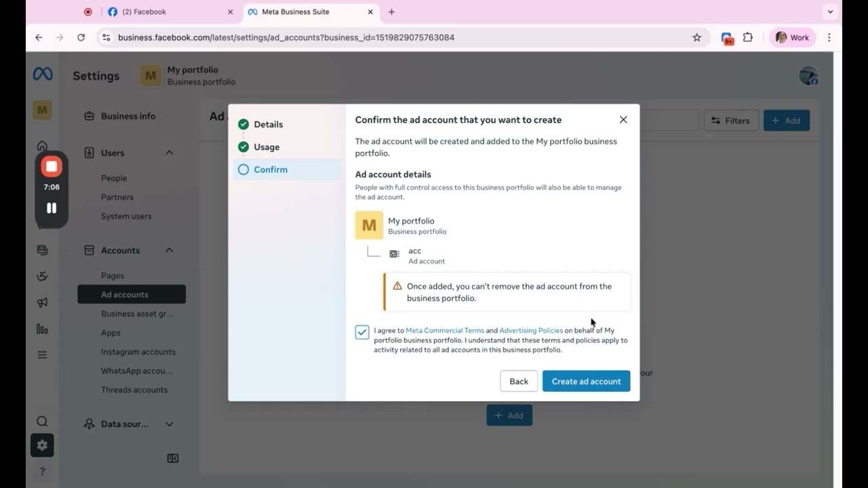Reload the current page
Image resolution: width=868 pixels, height=488 pixels.
click(81, 37)
